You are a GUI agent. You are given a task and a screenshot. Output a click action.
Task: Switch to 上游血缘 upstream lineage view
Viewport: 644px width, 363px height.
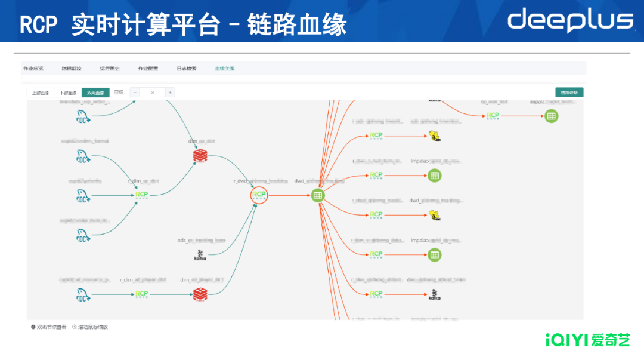(40, 93)
